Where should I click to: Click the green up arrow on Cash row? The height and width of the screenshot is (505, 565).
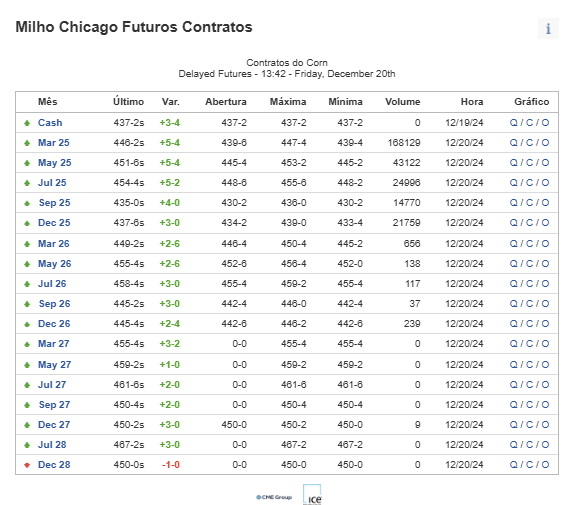27,123
